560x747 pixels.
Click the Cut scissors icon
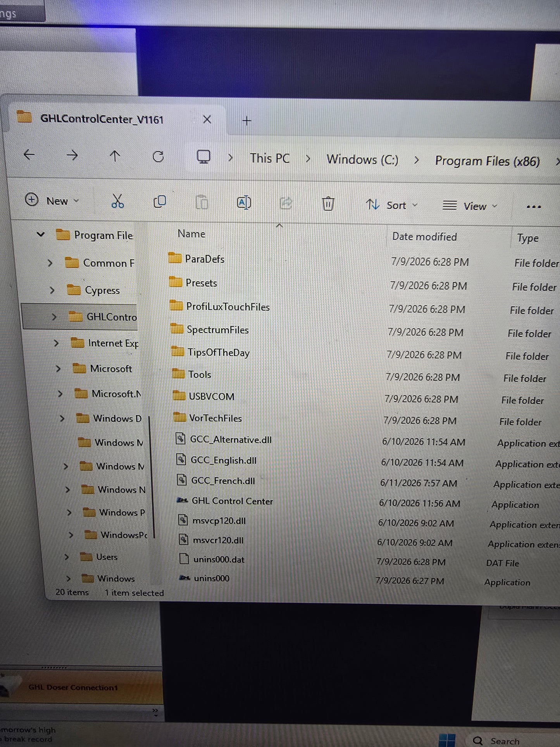117,201
